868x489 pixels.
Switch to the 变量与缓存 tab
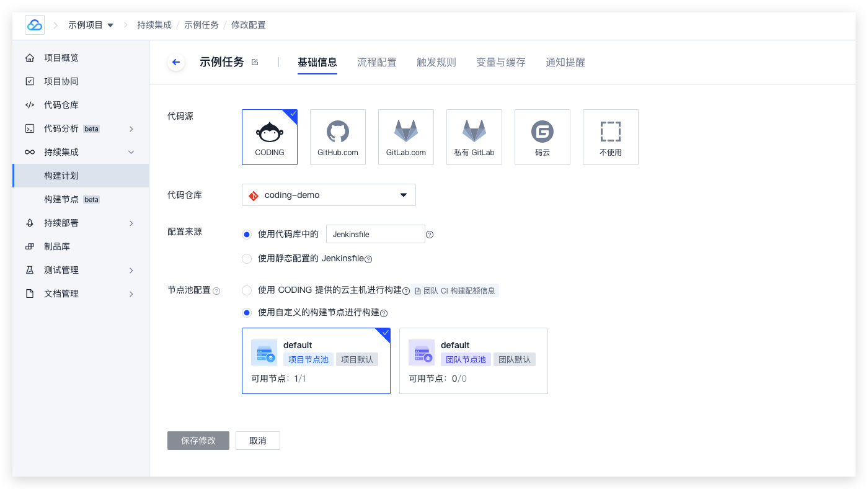pos(501,62)
